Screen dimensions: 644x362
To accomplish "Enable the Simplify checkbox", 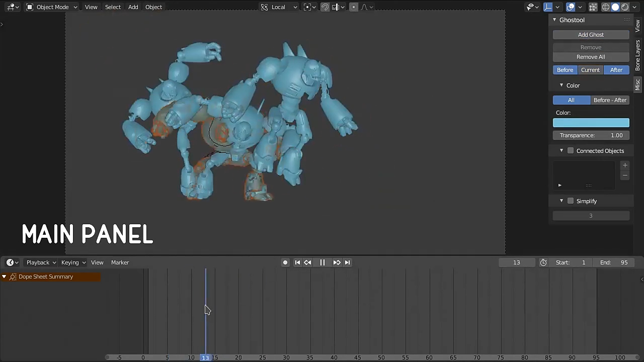I will [571, 201].
